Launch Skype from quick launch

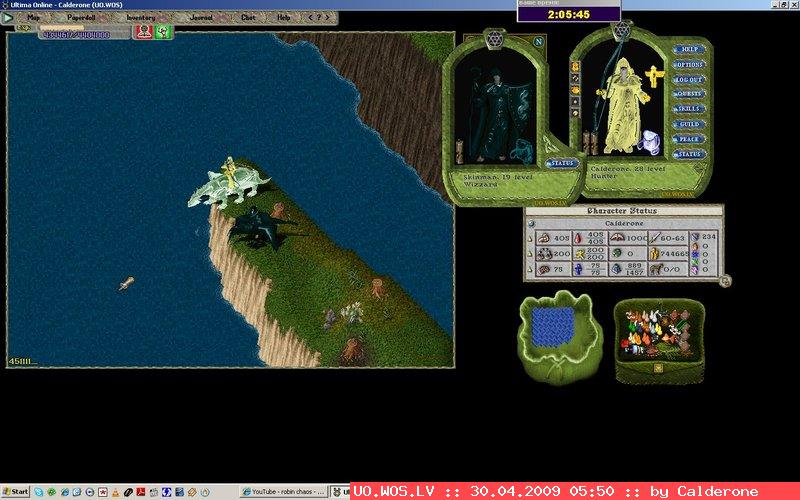pyautogui.click(x=38, y=492)
